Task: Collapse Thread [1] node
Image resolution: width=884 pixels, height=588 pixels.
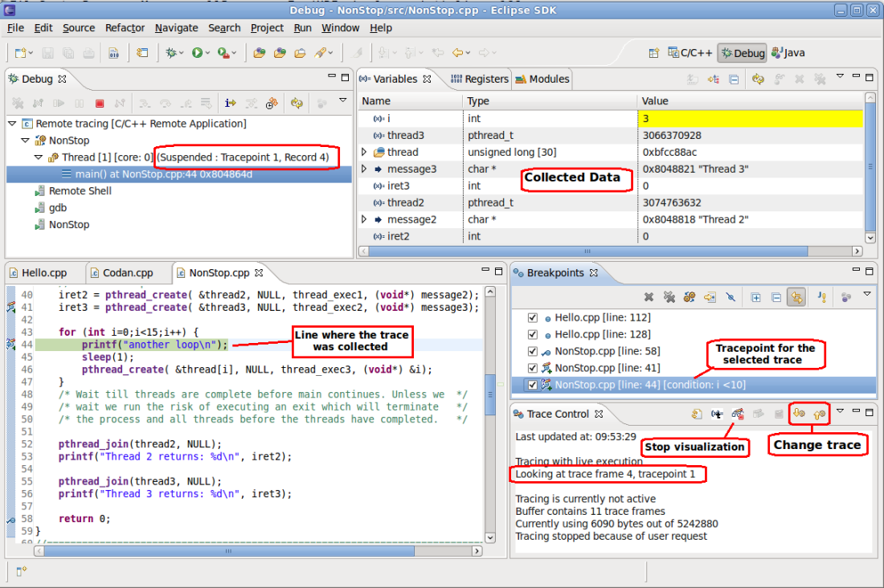Action: click(x=39, y=157)
